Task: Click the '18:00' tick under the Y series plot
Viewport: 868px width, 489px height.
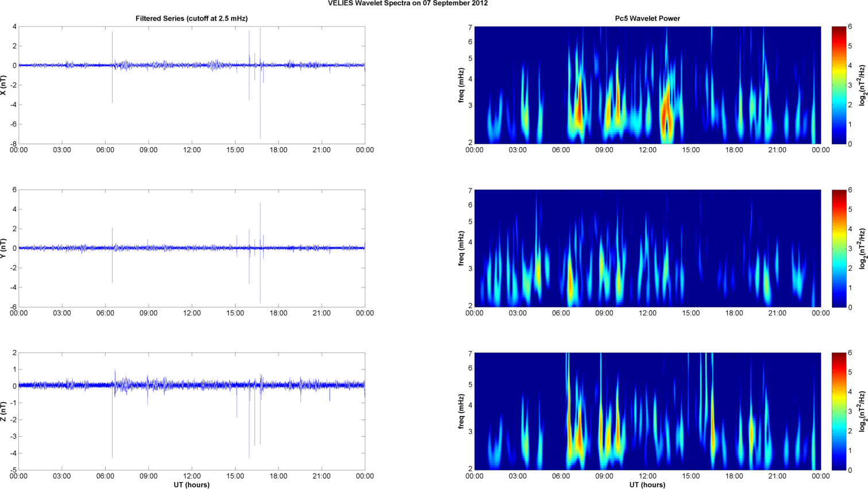Action: click(x=279, y=313)
